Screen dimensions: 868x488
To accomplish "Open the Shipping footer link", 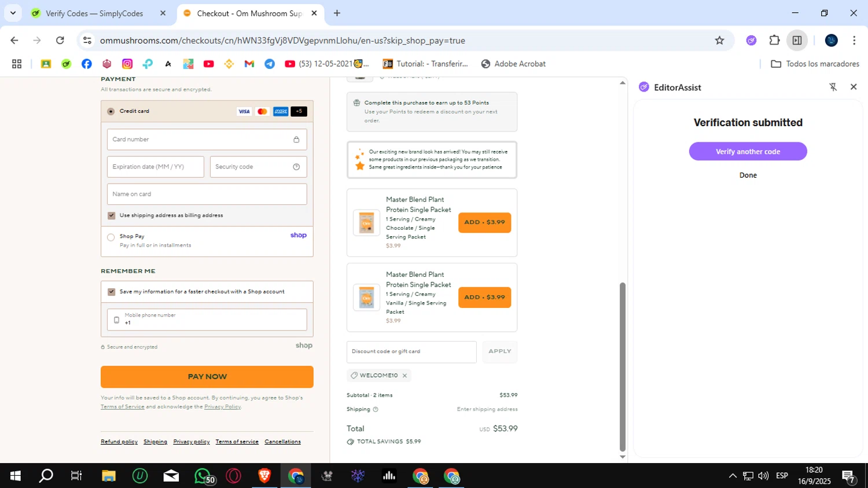I will [155, 442].
